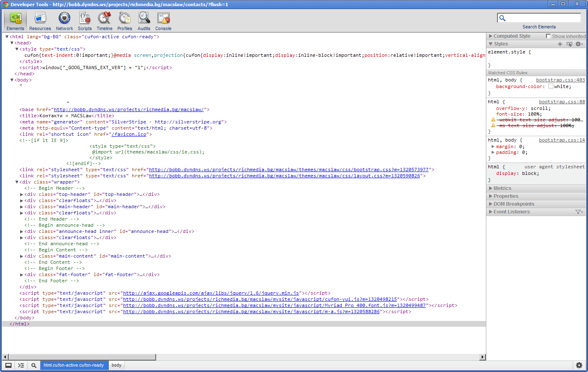Viewport: 588px width, 372px height.
Task: Follow the base href macslaw link
Action: click(129, 109)
